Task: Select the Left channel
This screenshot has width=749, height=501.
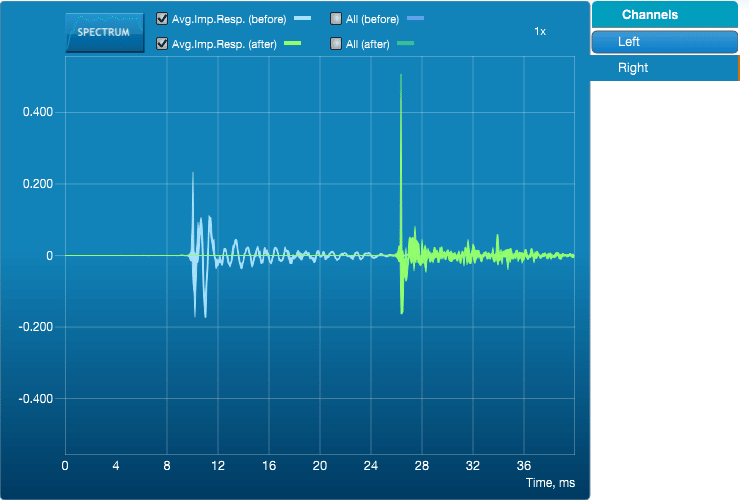Action: tap(664, 42)
